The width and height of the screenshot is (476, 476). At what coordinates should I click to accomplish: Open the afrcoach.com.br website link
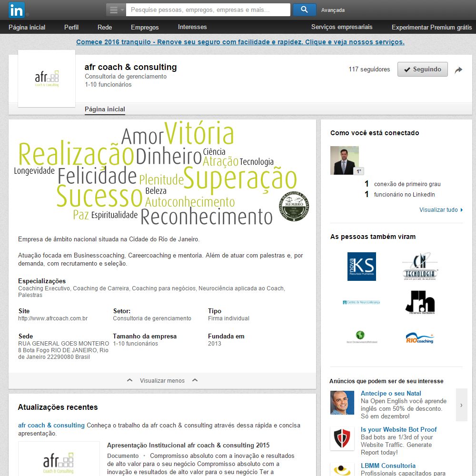click(53, 318)
